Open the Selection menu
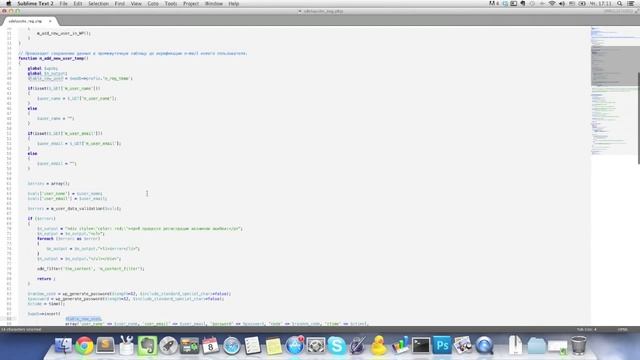 click(x=99, y=4)
